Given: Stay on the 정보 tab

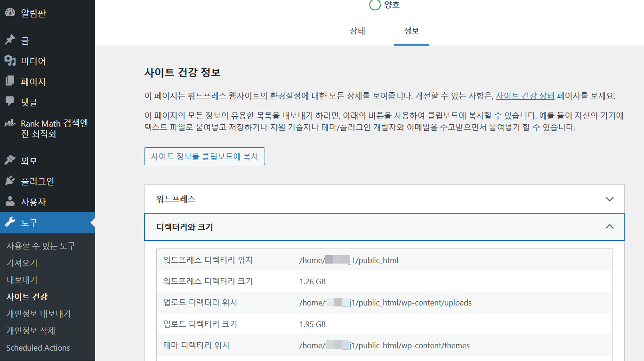Looking at the screenshot, I should tap(411, 30).
